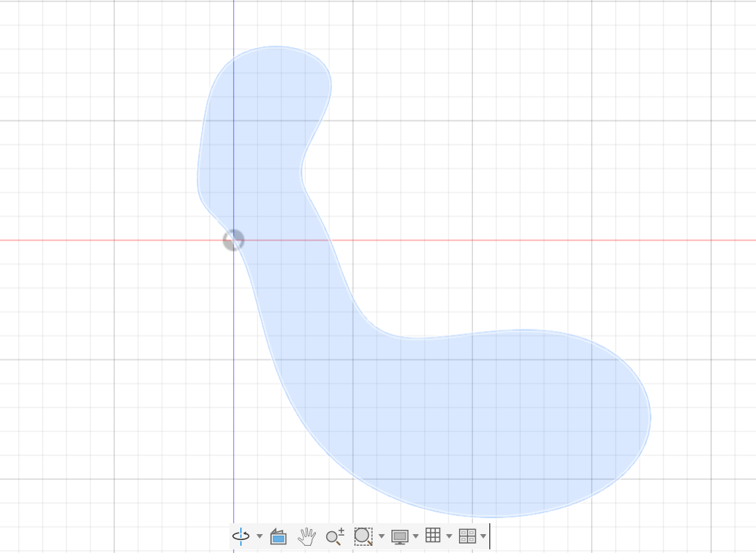Open the grid options dropdown

[x=448, y=536]
